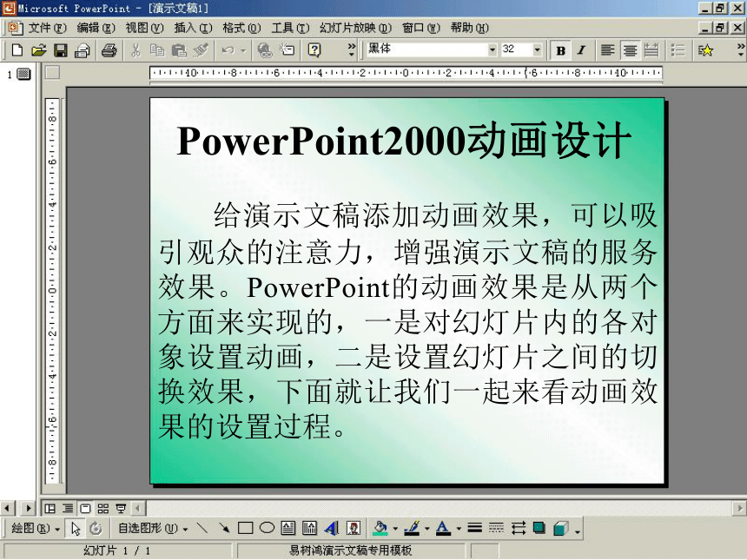
Task: Switch to Slide view
Action: click(85, 509)
